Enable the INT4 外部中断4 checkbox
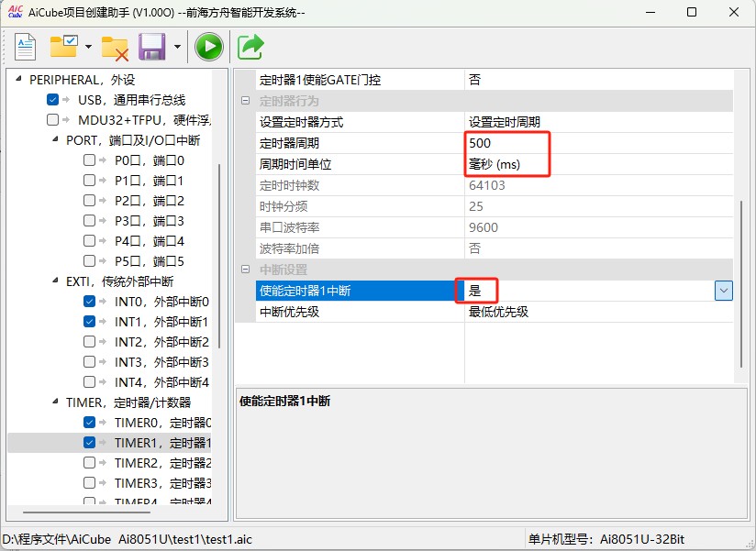 point(89,382)
